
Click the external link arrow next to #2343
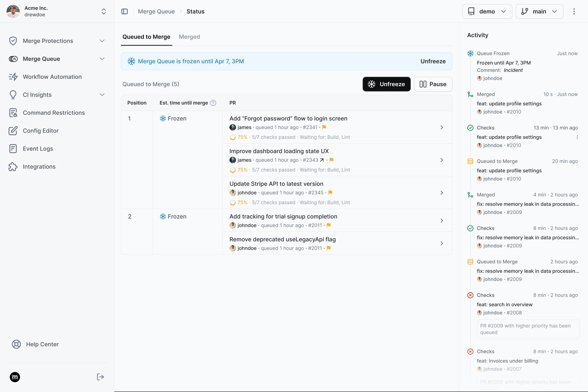[x=322, y=160]
